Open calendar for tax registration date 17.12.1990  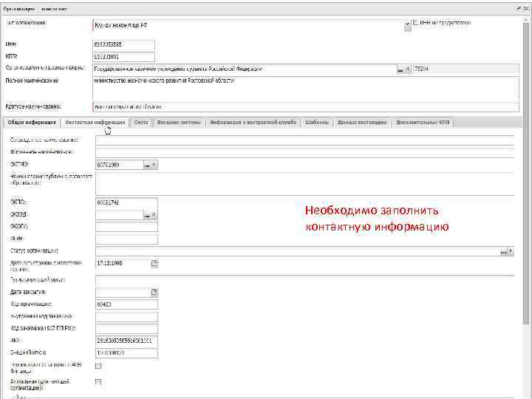pyautogui.click(x=154, y=263)
